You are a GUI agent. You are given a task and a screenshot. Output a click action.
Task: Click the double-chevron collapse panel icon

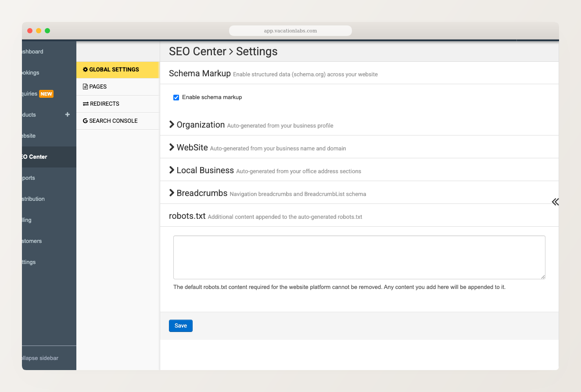coord(555,202)
